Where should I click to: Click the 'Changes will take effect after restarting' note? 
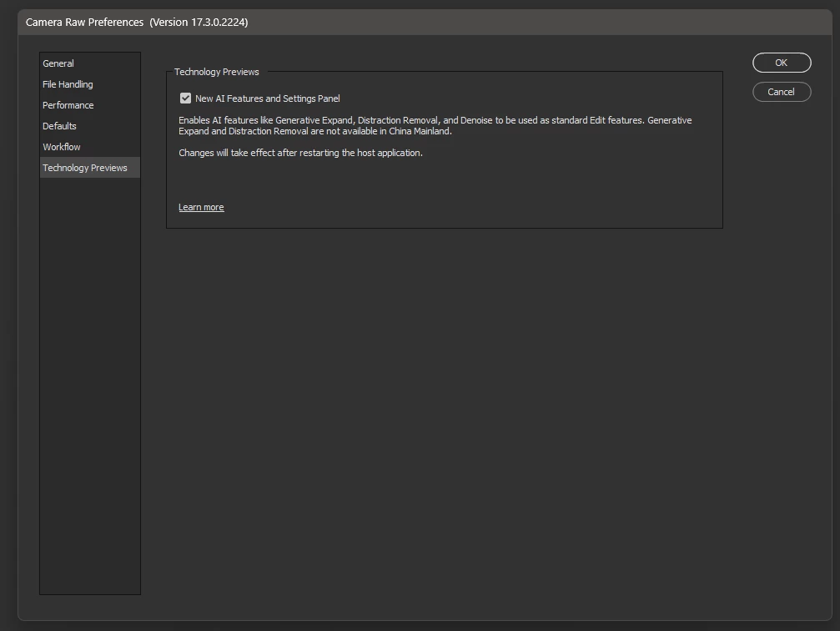[300, 153]
